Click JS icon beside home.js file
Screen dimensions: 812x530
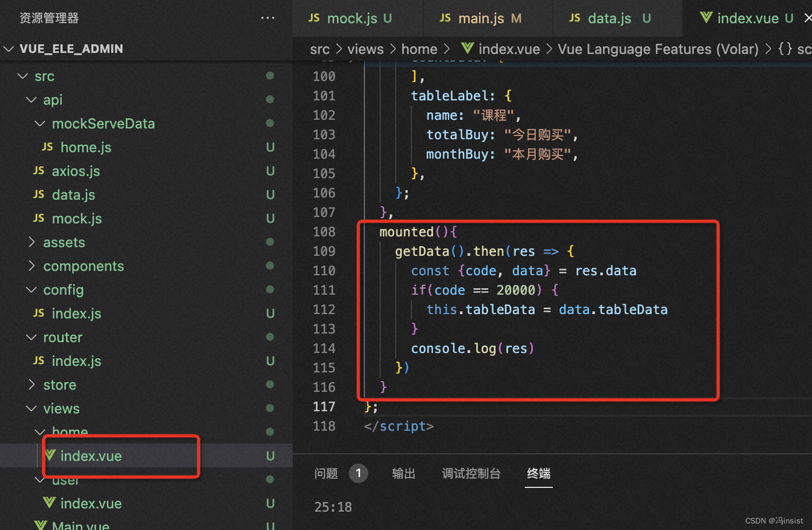(48, 147)
